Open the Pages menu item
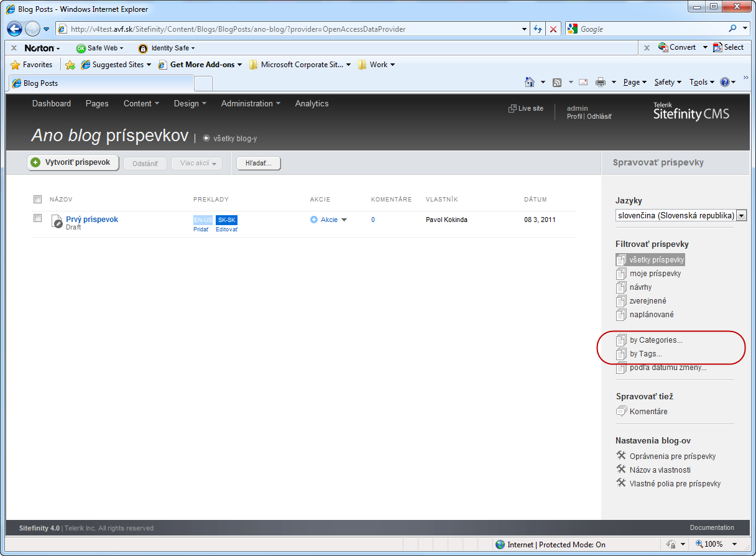756x556 pixels. (97, 104)
